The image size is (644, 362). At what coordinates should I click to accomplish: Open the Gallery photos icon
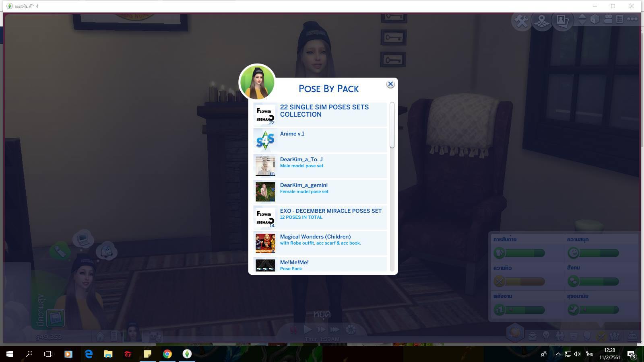(x=563, y=21)
